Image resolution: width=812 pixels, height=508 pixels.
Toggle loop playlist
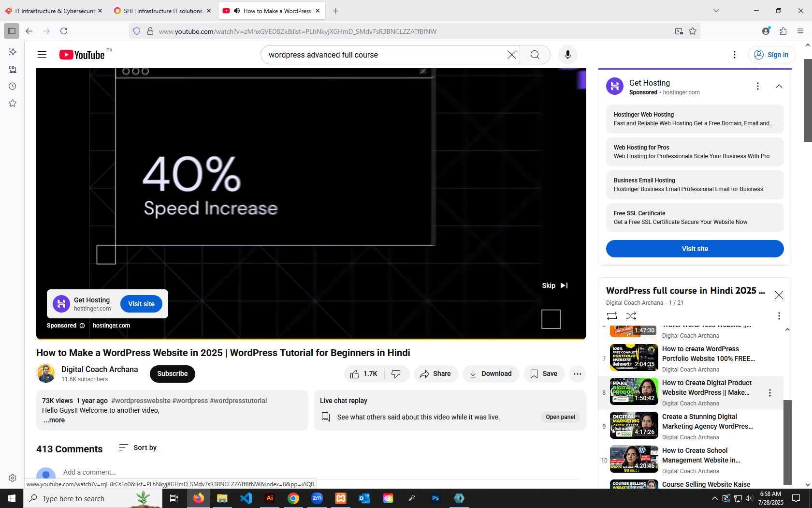click(x=612, y=316)
